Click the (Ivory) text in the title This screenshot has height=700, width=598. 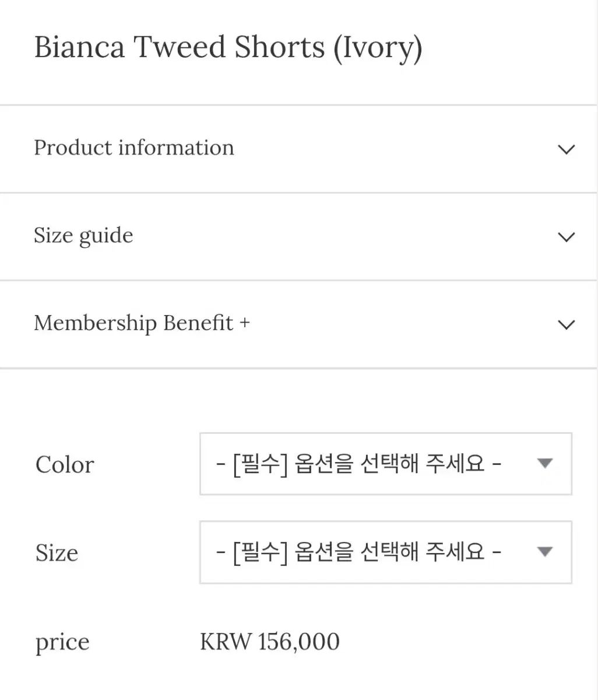378,48
